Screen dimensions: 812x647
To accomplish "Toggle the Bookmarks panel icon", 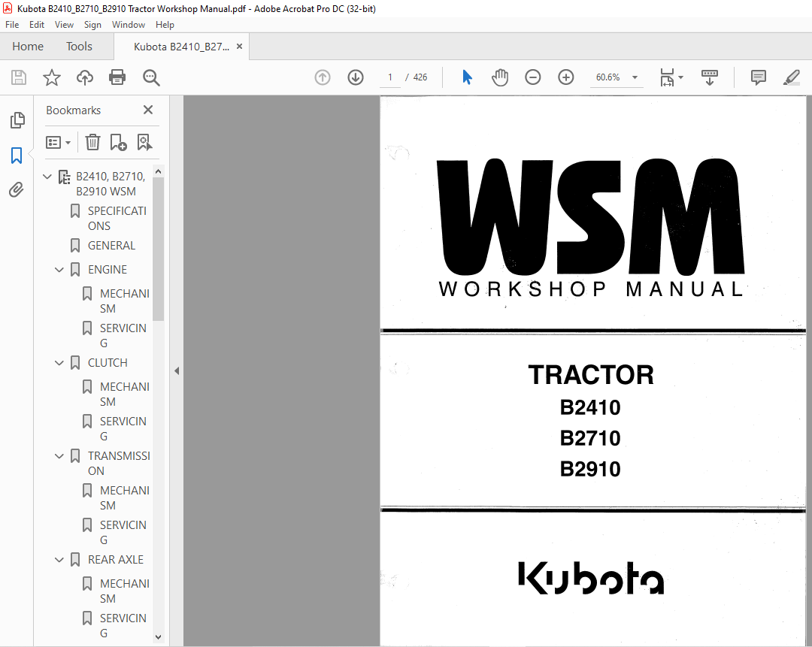I will click(x=17, y=156).
